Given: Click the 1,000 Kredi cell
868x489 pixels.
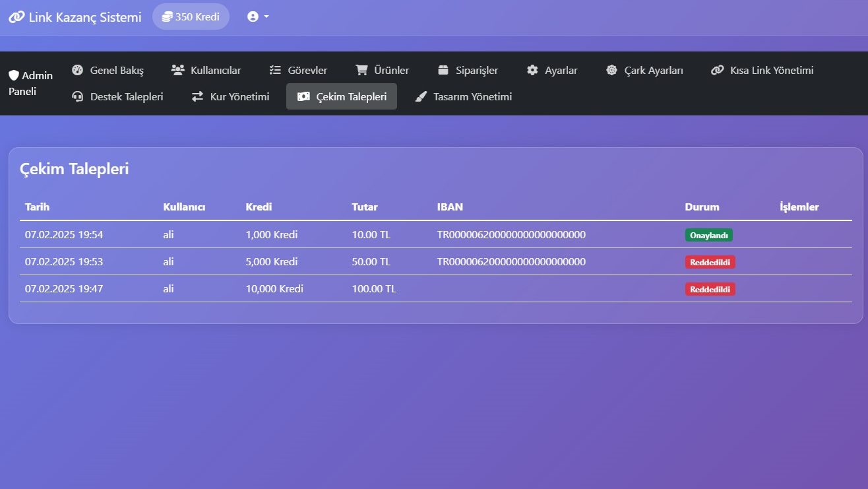Looking at the screenshot, I should click(x=272, y=234).
